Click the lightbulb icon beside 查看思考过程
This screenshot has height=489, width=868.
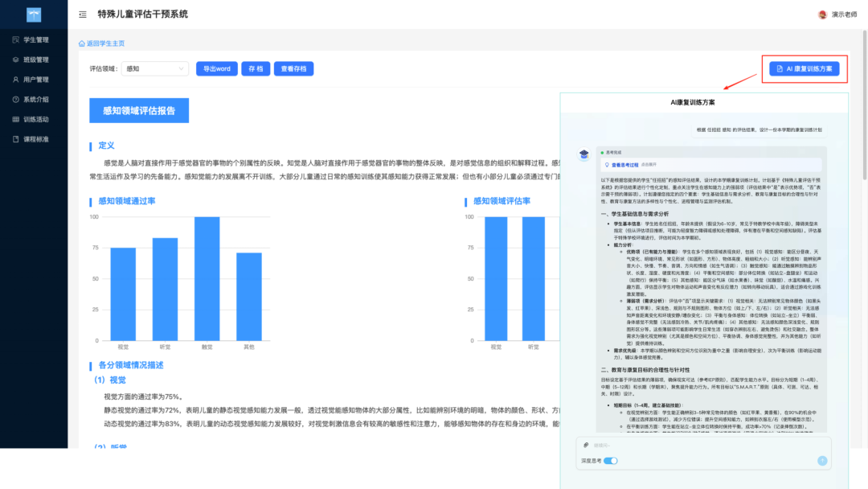pos(607,165)
